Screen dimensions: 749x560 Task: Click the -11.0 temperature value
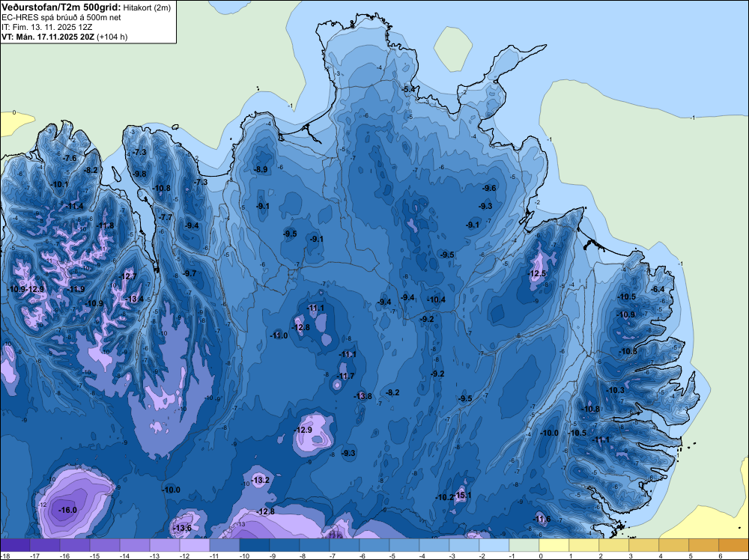[x=279, y=335]
